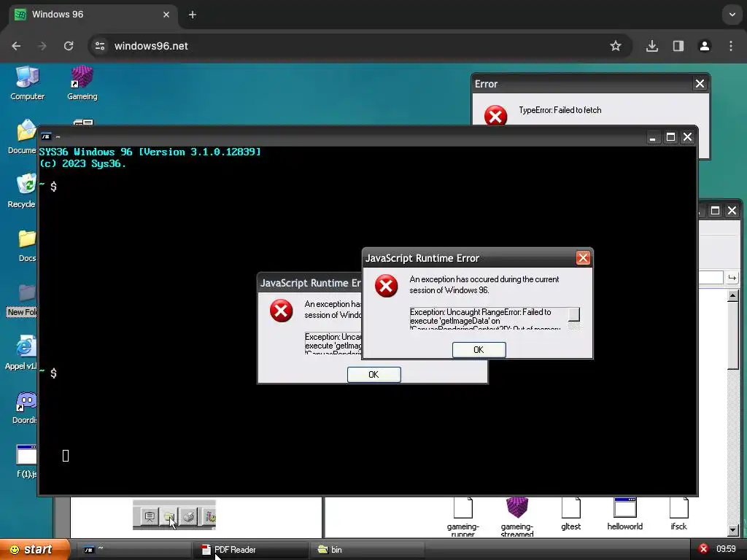Switch to the Windows 96 browser tab
The width and height of the screenshot is (747, 560).
click(90, 15)
